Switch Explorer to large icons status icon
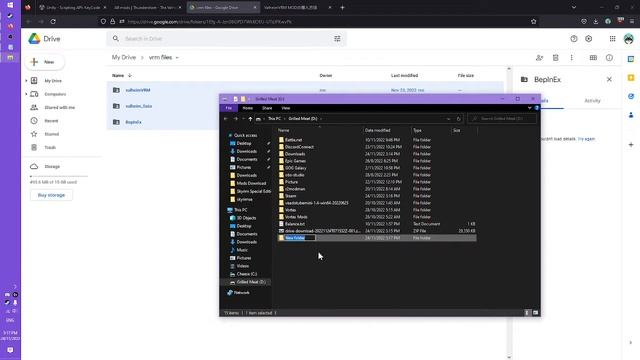Screen dimensions: 640x360 (x=535, y=313)
